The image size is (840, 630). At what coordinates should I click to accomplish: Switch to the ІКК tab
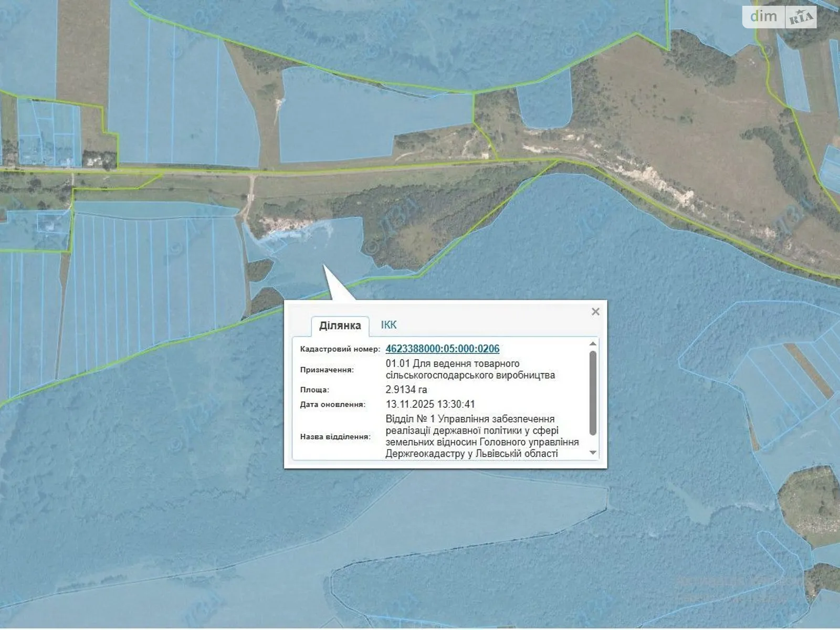[x=388, y=325]
